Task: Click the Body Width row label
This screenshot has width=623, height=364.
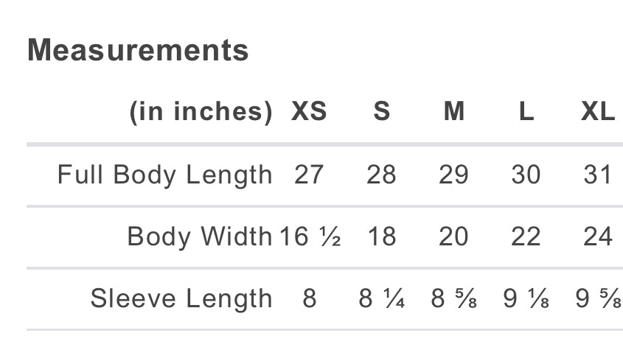Action: pos(200,237)
